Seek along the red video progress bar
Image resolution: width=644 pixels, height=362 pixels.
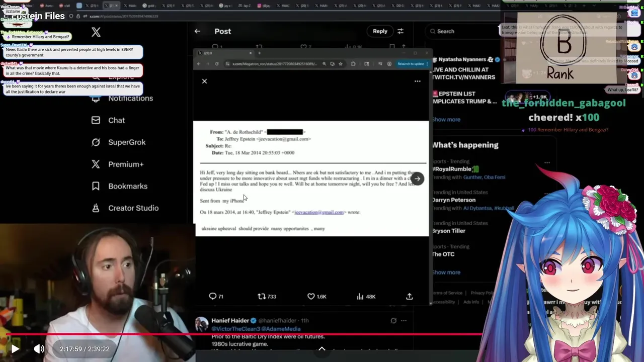(x=242, y=334)
